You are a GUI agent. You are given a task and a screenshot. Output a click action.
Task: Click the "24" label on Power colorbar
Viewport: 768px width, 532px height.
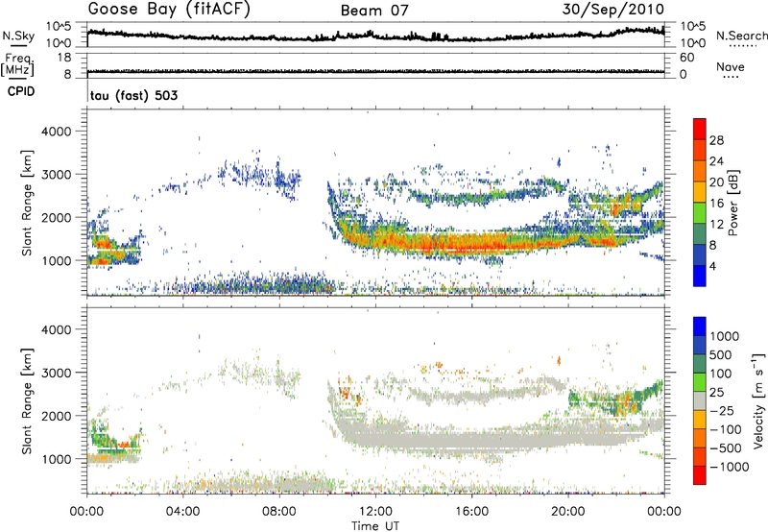[716, 161]
